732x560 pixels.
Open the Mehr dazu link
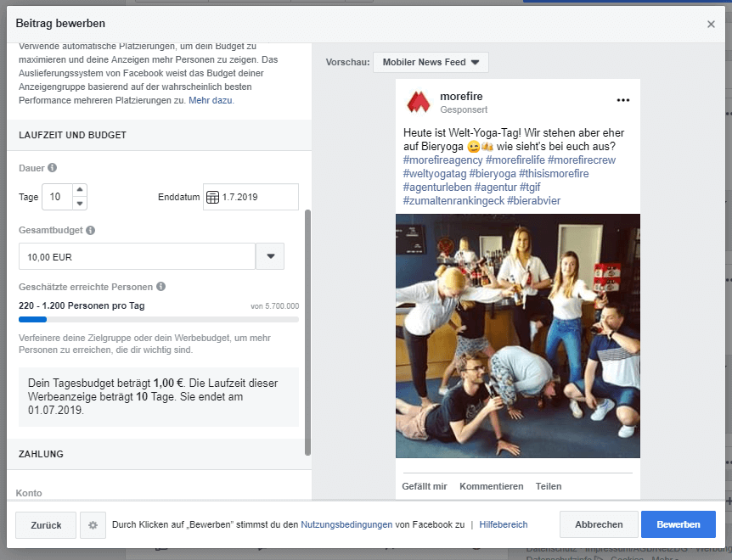(x=211, y=100)
